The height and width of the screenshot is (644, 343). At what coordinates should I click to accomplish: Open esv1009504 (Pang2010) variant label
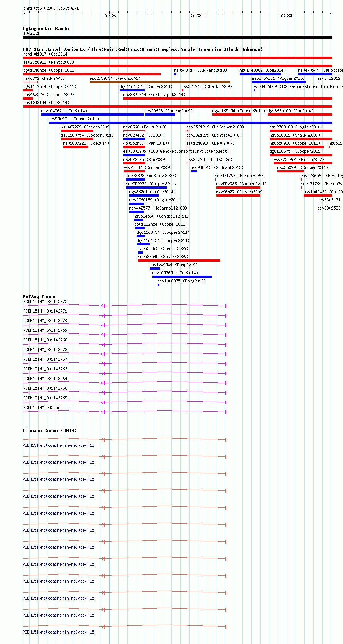(173, 265)
